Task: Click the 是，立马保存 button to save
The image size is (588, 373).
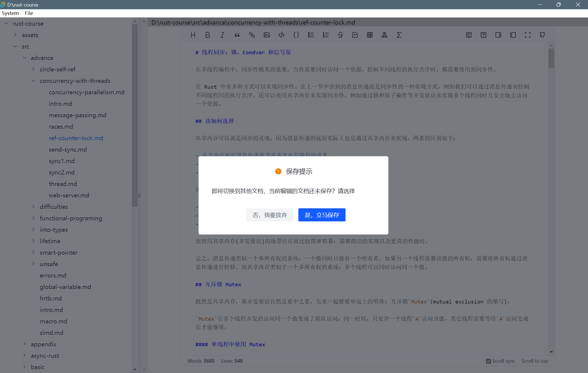Action: tap(322, 215)
